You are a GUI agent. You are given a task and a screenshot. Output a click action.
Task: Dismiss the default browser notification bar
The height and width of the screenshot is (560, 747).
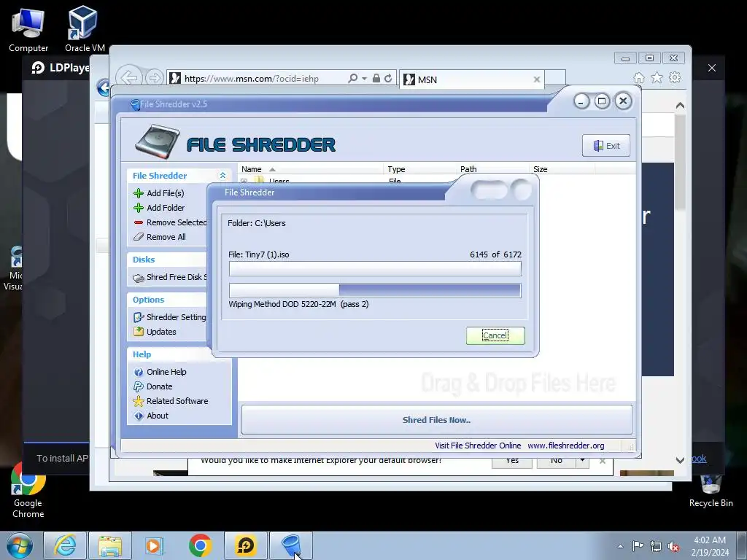click(x=603, y=461)
